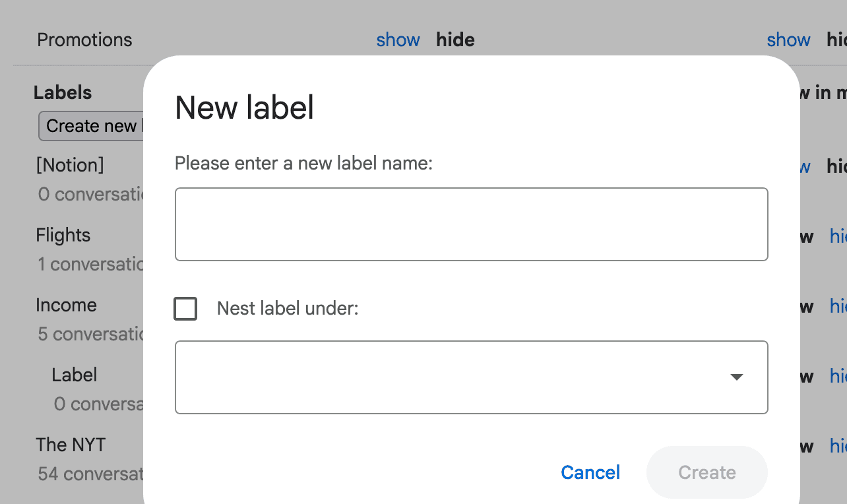This screenshot has height=504, width=847.
Task: Click the dropdown arrow for nesting options
Action: coord(737,377)
